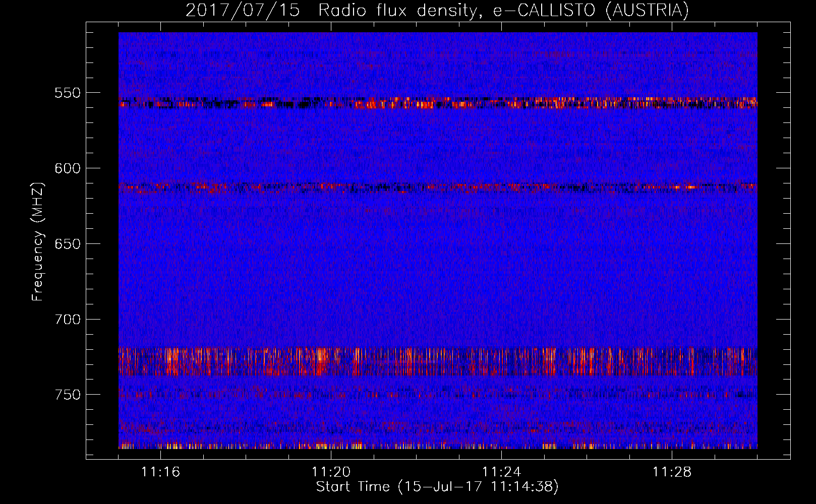The width and height of the screenshot is (816, 504).
Task: Click the plot title 'Radio flux density, e-CALLISTO (AUSTRIA)'
Action: coord(503,10)
